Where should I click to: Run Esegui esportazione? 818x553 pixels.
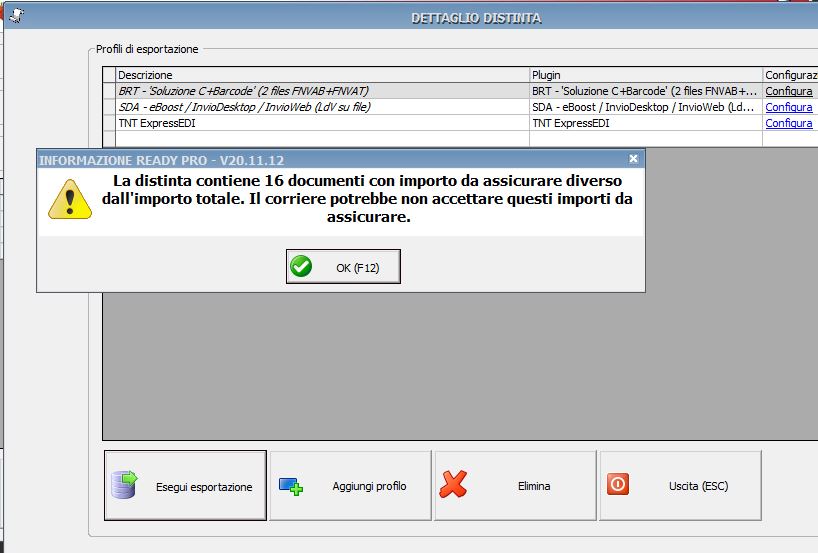tap(185, 486)
